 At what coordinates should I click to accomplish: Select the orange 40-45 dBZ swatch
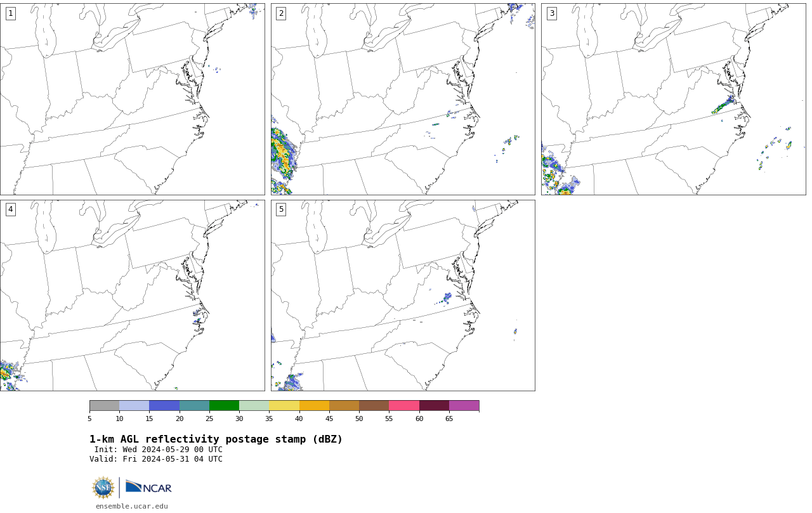pos(314,406)
